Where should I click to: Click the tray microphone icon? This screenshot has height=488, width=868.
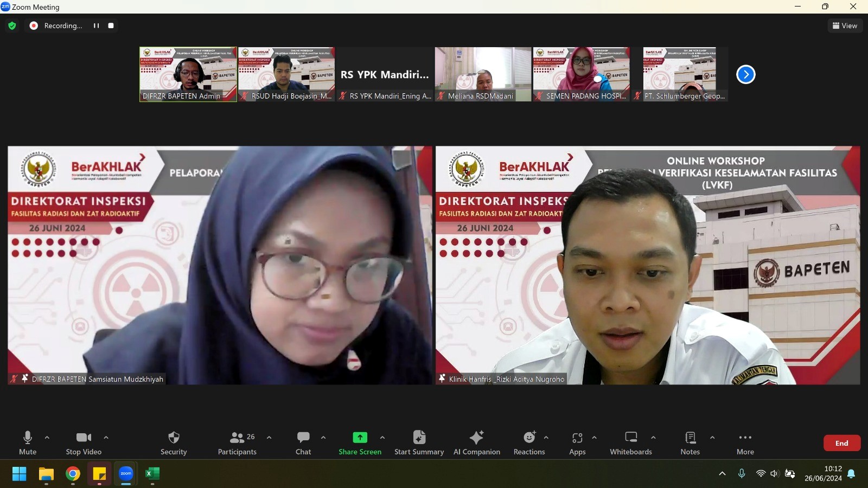click(x=742, y=473)
